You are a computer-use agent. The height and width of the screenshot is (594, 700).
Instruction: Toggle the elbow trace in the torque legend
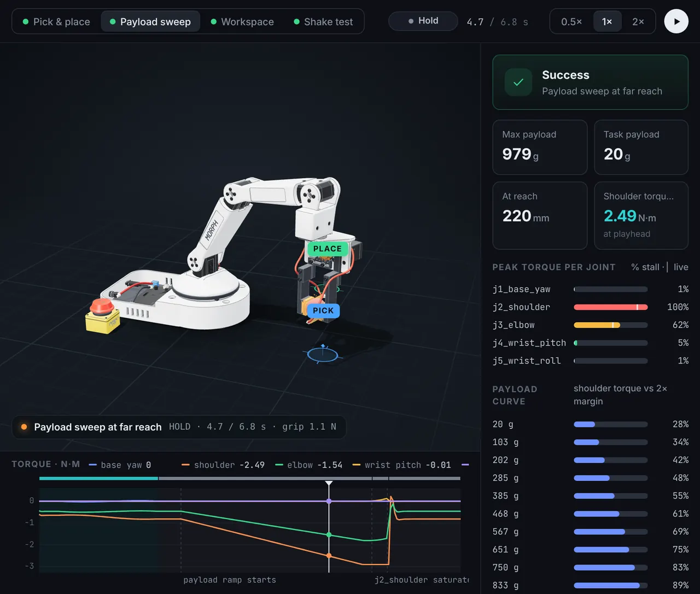(x=309, y=465)
